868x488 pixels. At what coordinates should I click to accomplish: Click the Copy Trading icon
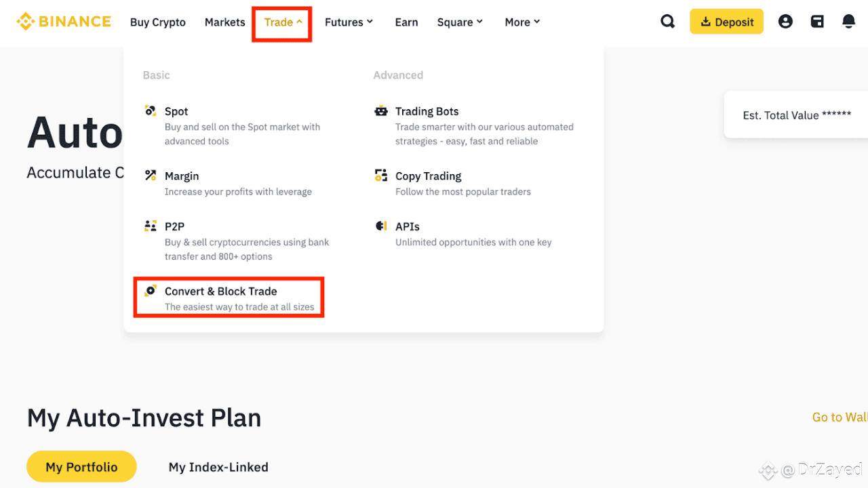click(381, 174)
